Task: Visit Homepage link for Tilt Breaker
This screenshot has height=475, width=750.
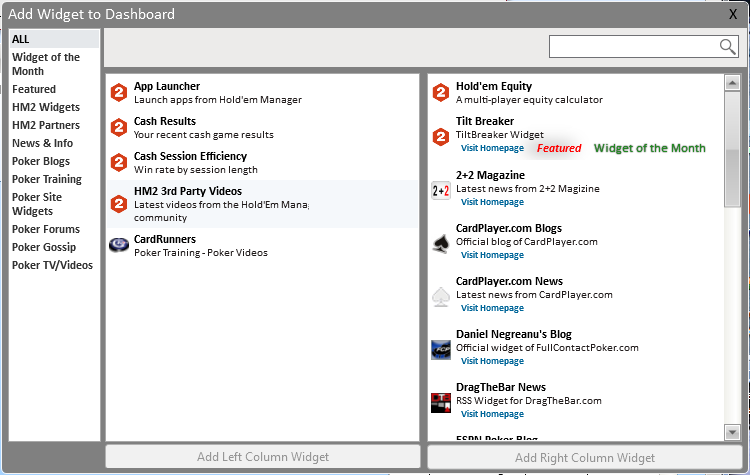Action: [492, 148]
